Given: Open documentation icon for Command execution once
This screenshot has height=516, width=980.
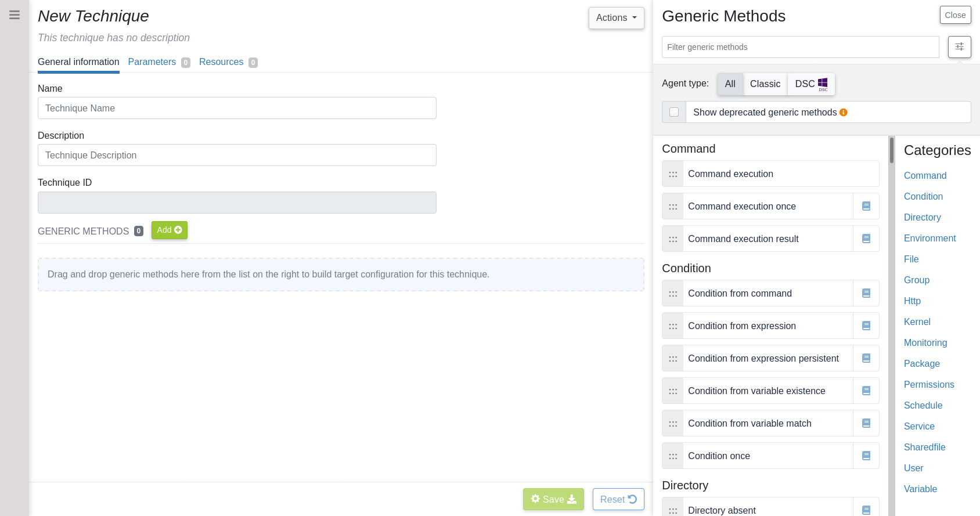Looking at the screenshot, I should (x=866, y=206).
